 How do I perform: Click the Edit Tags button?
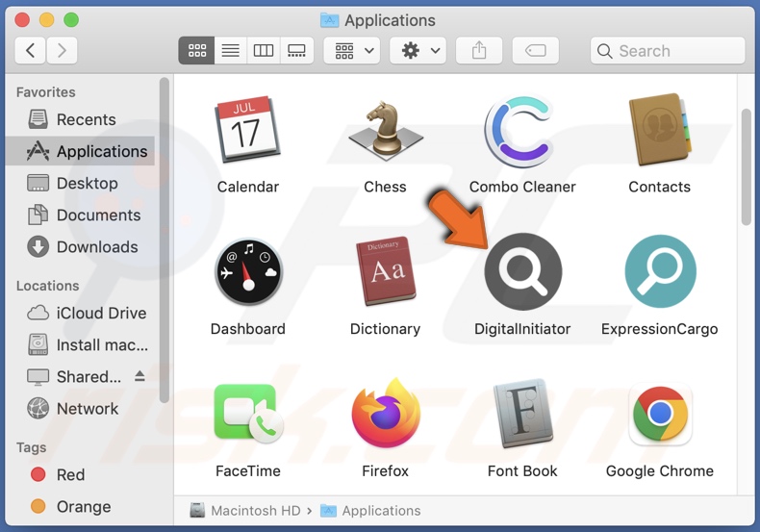pyautogui.click(x=535, y=50)
